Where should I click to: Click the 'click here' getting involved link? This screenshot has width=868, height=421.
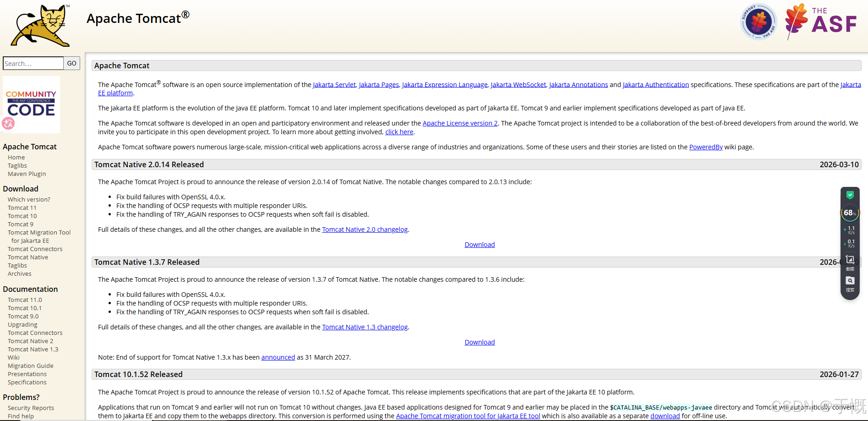click(399, 132)
